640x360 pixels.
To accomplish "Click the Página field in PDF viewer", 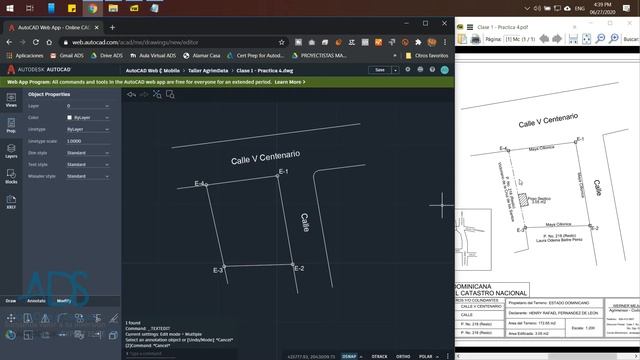I will (520, 39).
